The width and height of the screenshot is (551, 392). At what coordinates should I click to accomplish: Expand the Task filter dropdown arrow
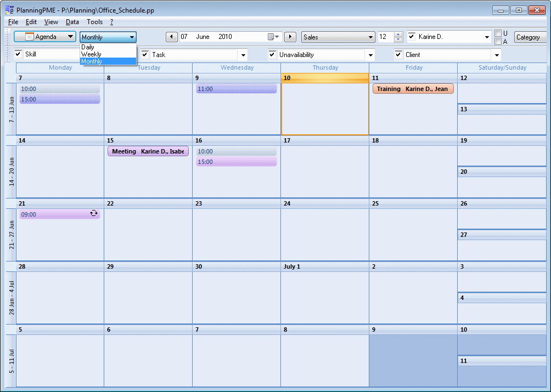click(x=243, y=55)
